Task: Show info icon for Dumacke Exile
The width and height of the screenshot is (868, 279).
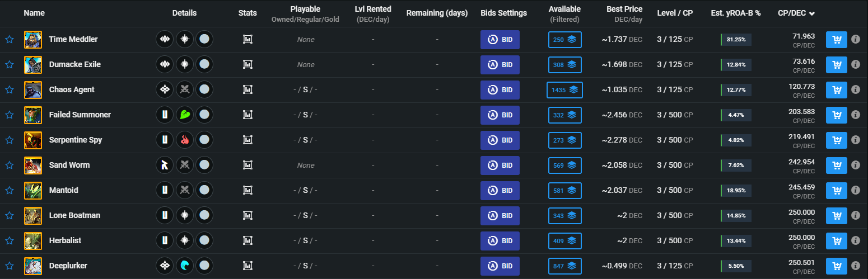Action: [x=856, y=65]
